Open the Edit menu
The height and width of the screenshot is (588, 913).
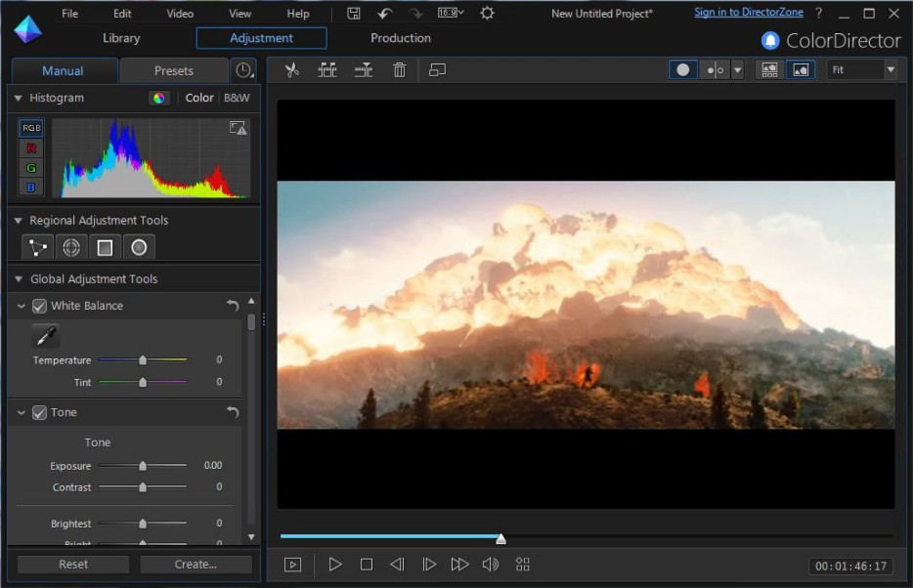click(x=121, y=14)
